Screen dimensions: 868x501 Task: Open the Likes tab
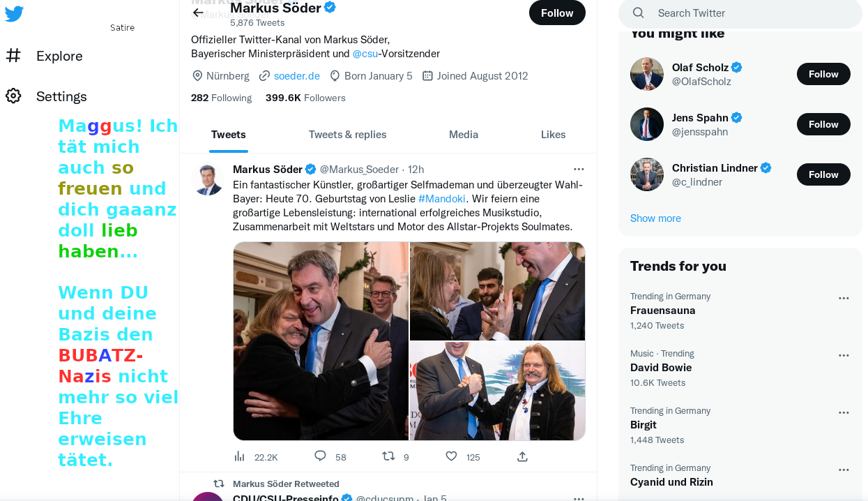click(553, 135)
